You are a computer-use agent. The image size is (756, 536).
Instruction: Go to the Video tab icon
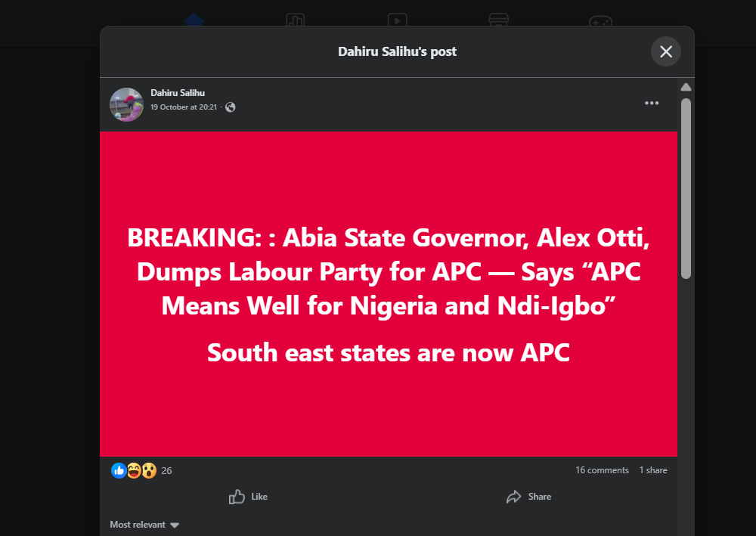point(397,21)
